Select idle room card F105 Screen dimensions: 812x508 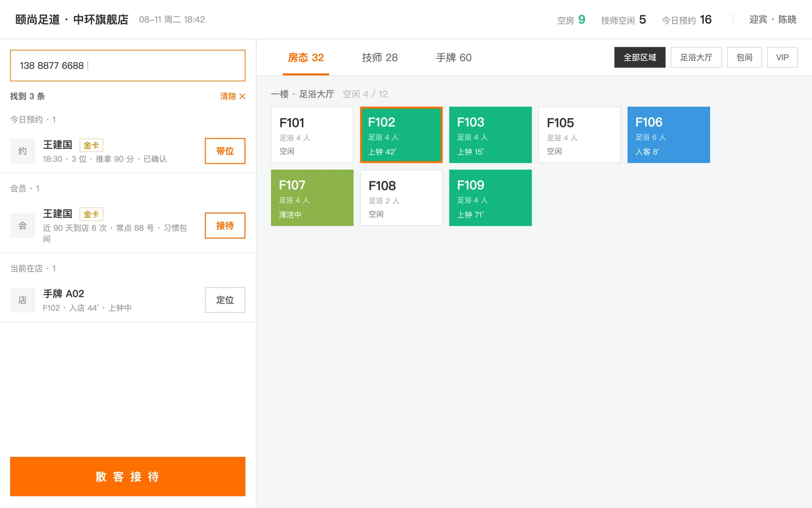coord(580,135)
